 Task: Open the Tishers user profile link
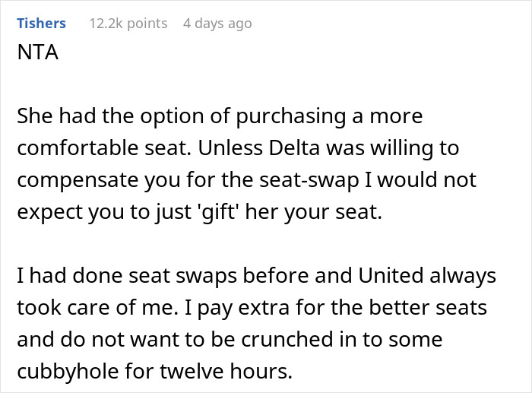click(41, 24)
